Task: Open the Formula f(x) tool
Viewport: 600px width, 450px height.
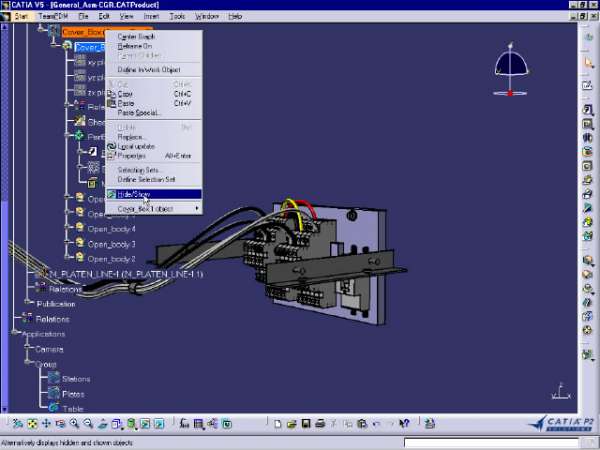Action: [x=184, y=424]
